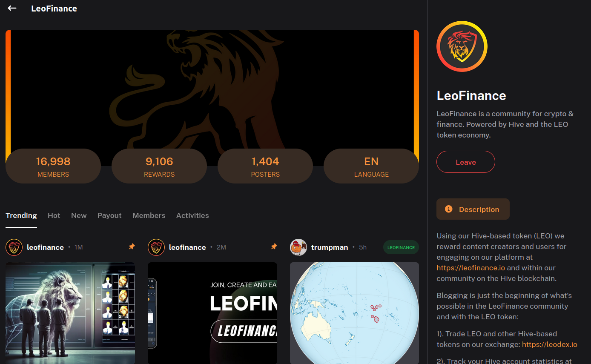Click the green LEOFINANCE tag badge
The width and height of the screenshot is (591, 364).
point(401,247)
